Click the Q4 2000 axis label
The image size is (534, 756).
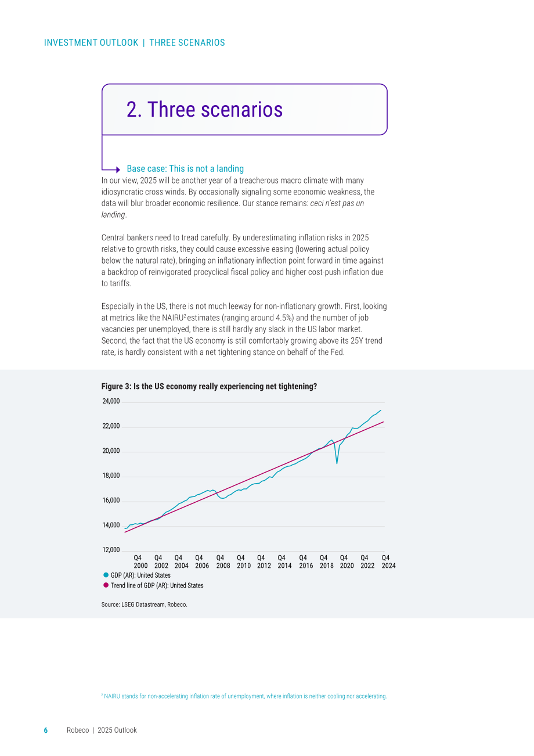(x=140, y=561)
